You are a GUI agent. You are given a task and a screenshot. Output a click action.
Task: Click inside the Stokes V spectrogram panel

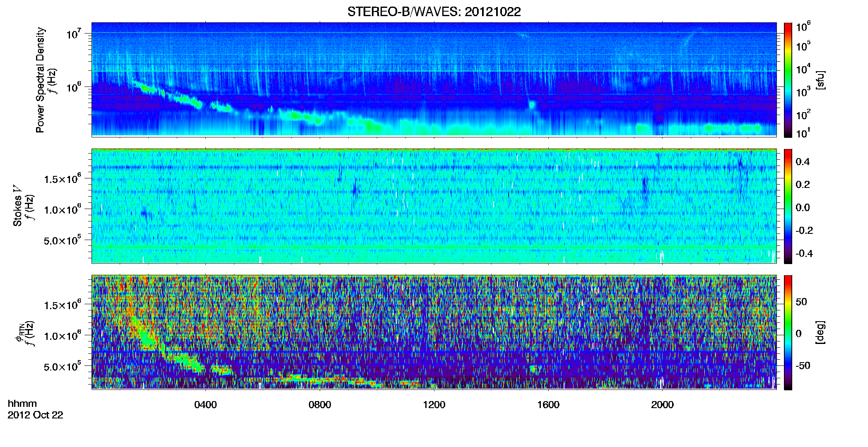(x=434, y=206)
